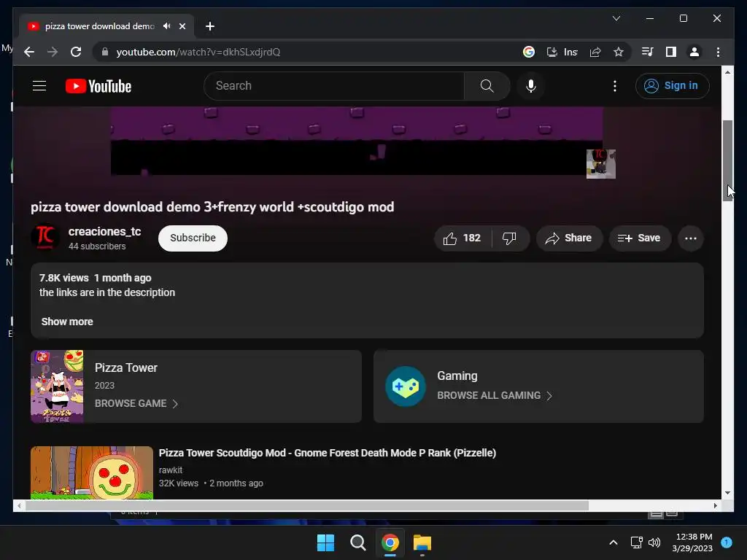Start voice search with microphone icon

click(x=531, y=86)
